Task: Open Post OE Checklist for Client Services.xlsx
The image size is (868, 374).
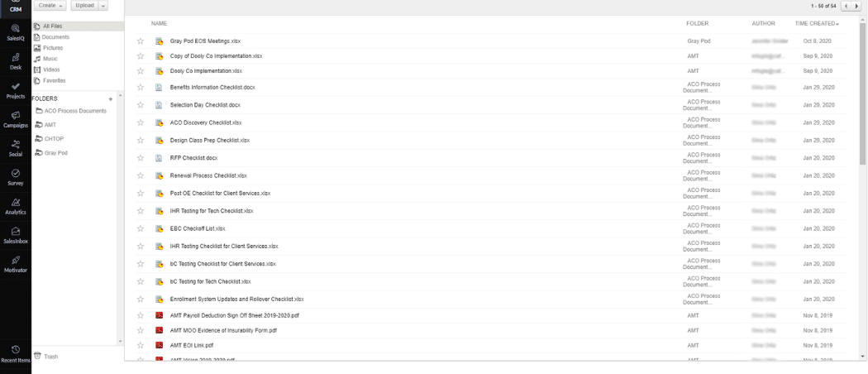Action: click(x=221, y=194)
